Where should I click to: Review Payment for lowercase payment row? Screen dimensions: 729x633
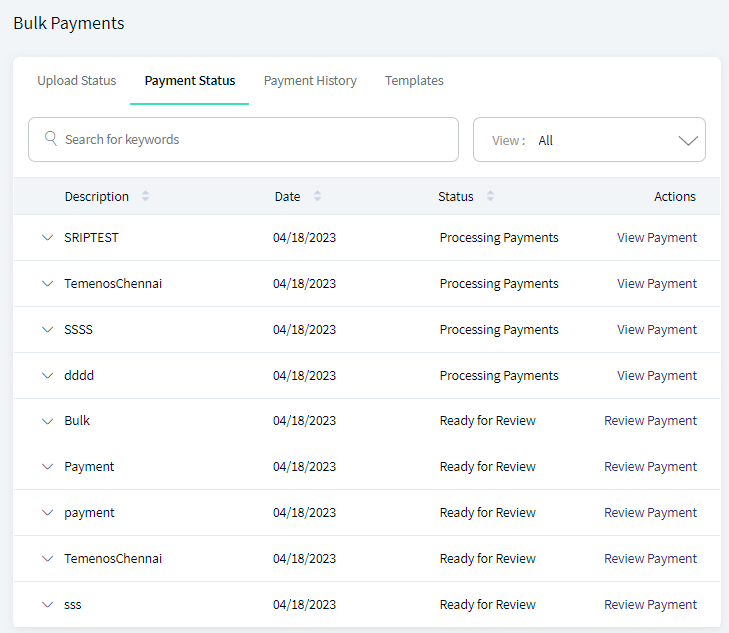point(650,513)
